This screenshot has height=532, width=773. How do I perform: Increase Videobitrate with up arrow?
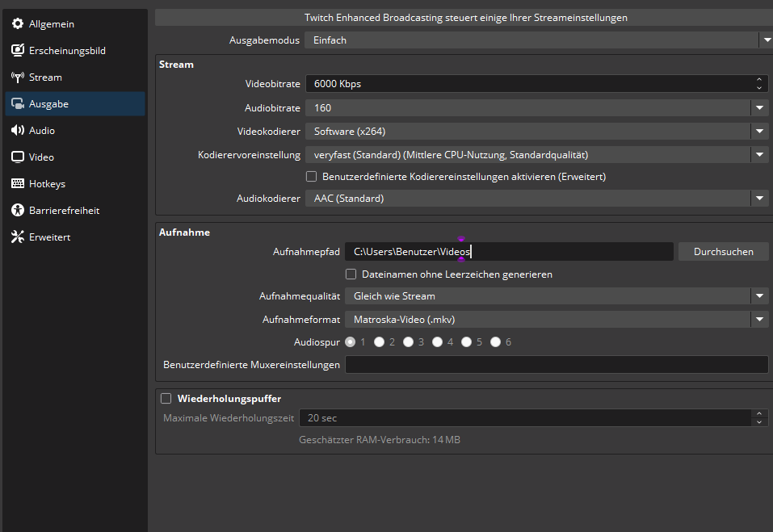pos(758,80)
